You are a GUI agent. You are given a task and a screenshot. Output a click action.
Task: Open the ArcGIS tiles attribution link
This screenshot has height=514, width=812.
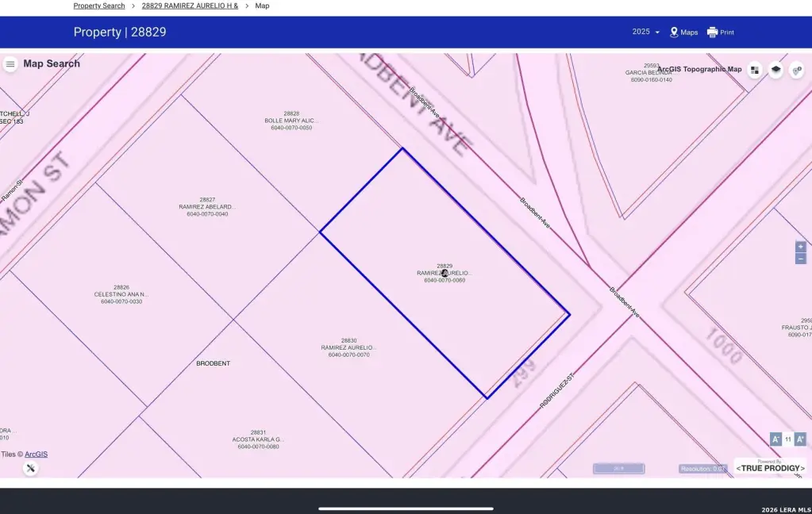[36, 455]
